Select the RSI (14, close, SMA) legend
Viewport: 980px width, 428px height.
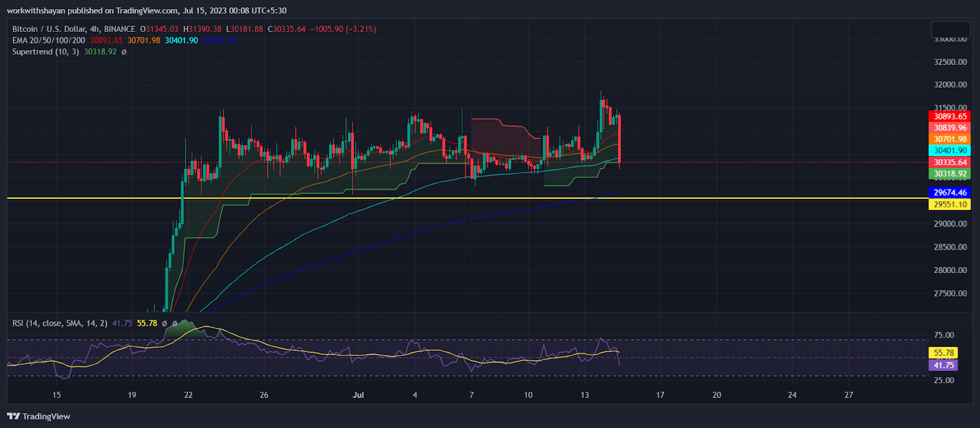pyautogui.click(x=60, y=323)
